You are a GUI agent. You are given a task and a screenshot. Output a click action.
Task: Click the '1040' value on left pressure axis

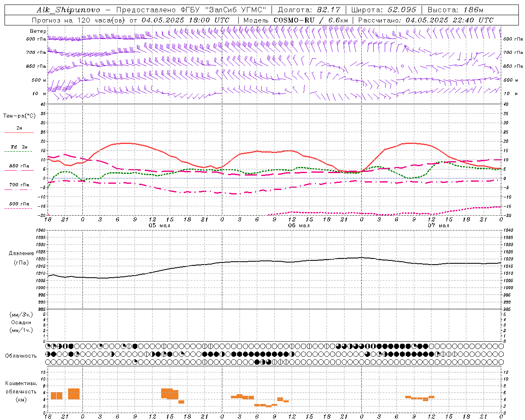click(x=40, y=231)
